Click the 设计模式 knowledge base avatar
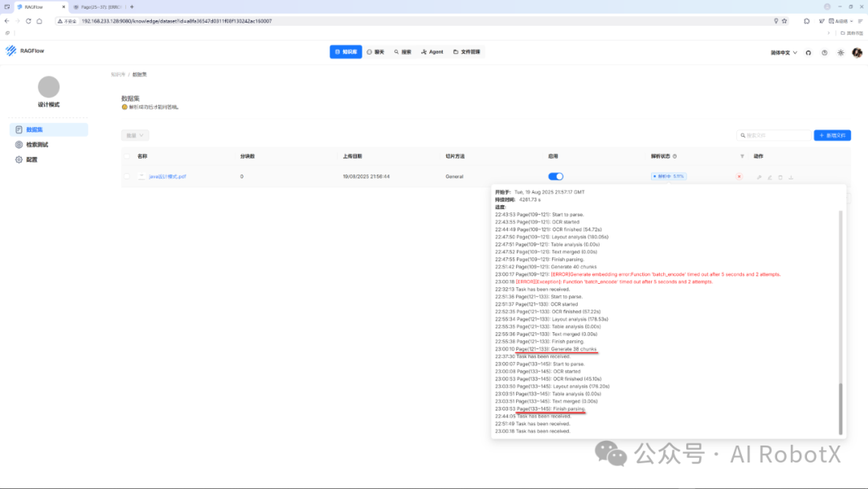868x489 pixels. point(49,87)
